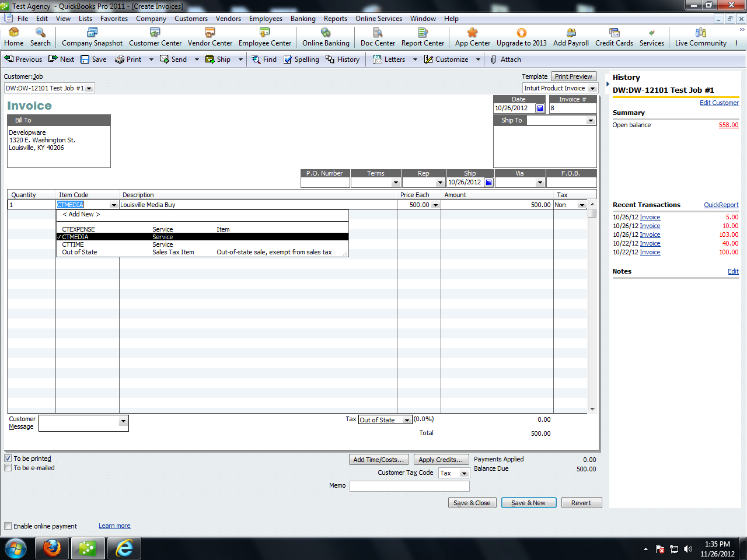Click the Print Preview button
This screenshot has width=747, height=560.
(x=574, y=76)
